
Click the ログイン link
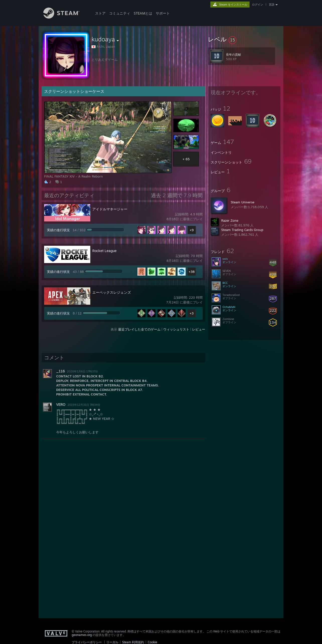(257, 5)
